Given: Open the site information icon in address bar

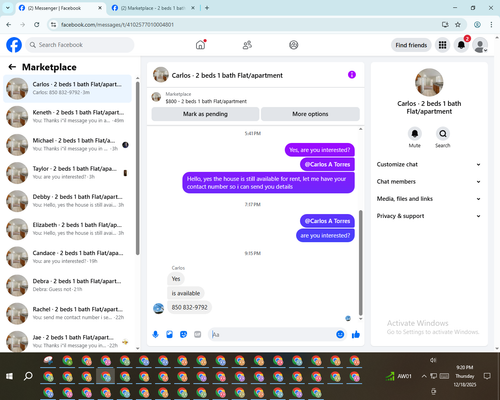Looking at the screenshot, I should [53, 24].
